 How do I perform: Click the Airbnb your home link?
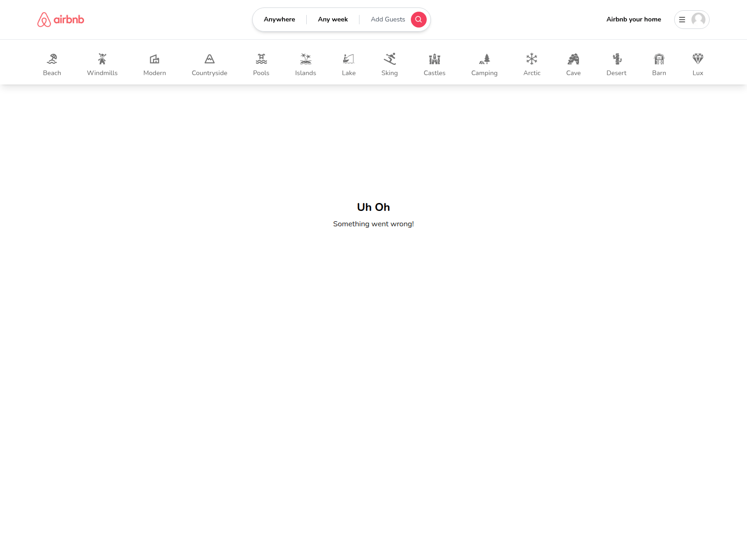point(634,19)
